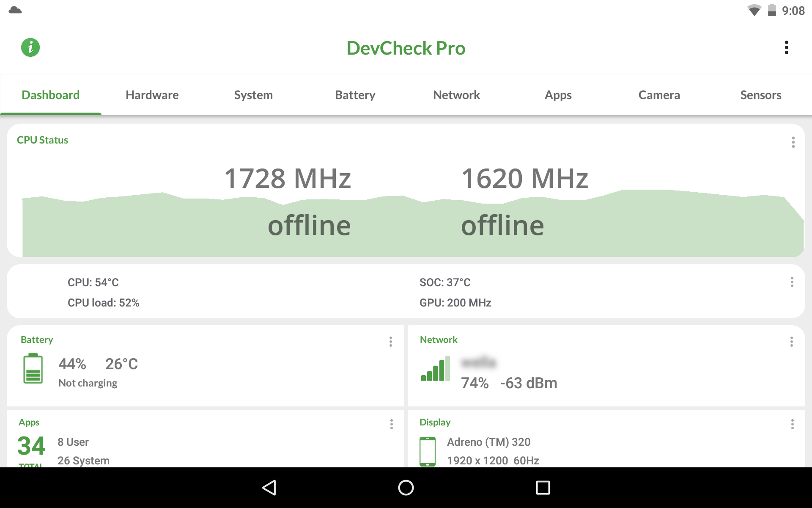
Task: Click the phone icon in Display card
Action: pyautogui.click(x=428, y=450)
